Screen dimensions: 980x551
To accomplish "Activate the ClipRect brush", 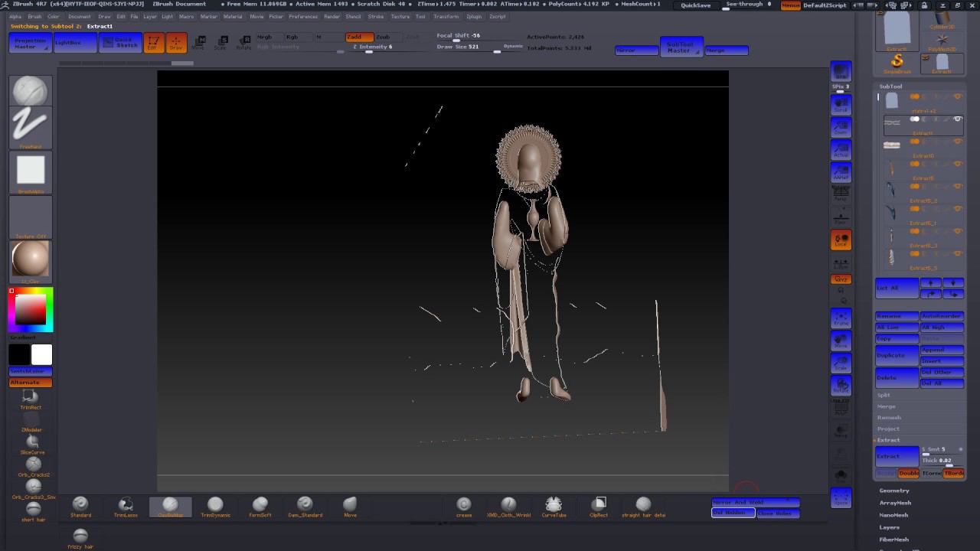I will 599,504.
